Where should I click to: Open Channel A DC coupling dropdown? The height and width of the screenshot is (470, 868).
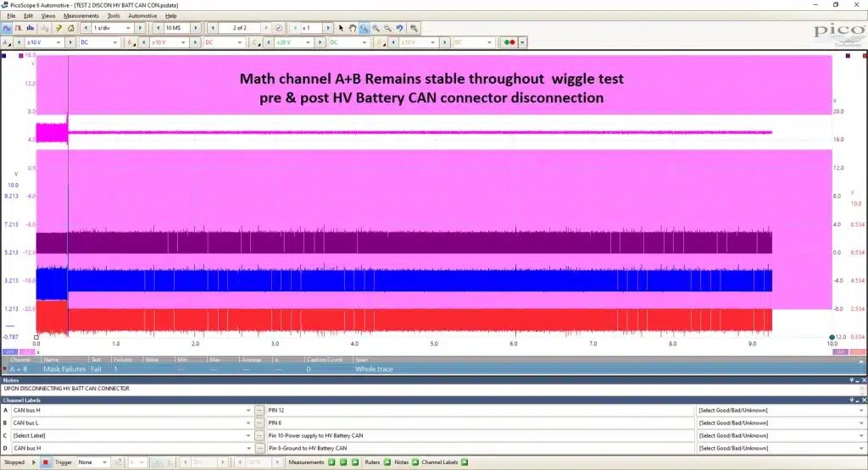coord(114,42)
